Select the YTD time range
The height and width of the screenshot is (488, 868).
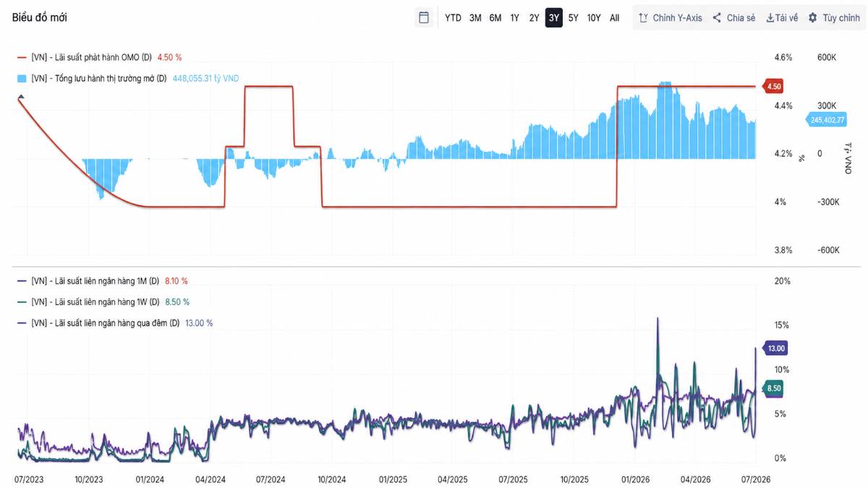(x=453, y=18)
